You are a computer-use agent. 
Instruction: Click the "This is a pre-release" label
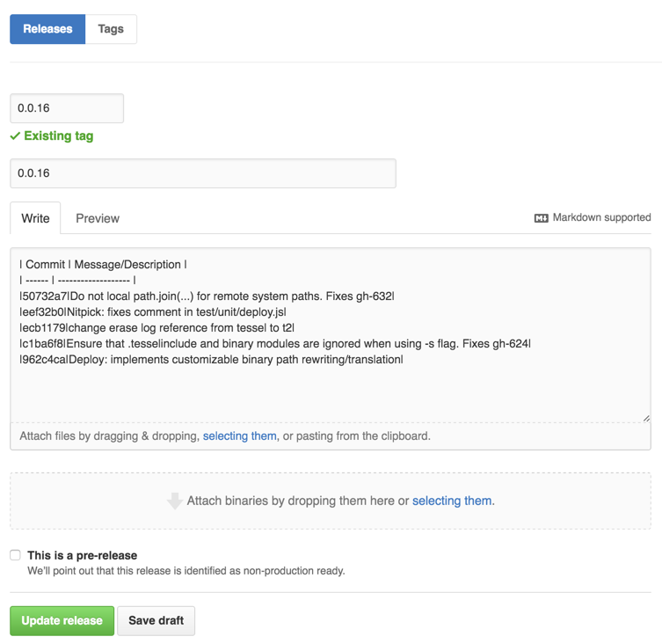(x=82, y=555)
